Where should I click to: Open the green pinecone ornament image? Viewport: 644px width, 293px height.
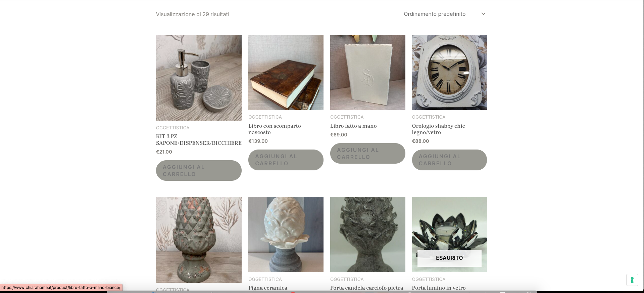click(x=199, y=240)
